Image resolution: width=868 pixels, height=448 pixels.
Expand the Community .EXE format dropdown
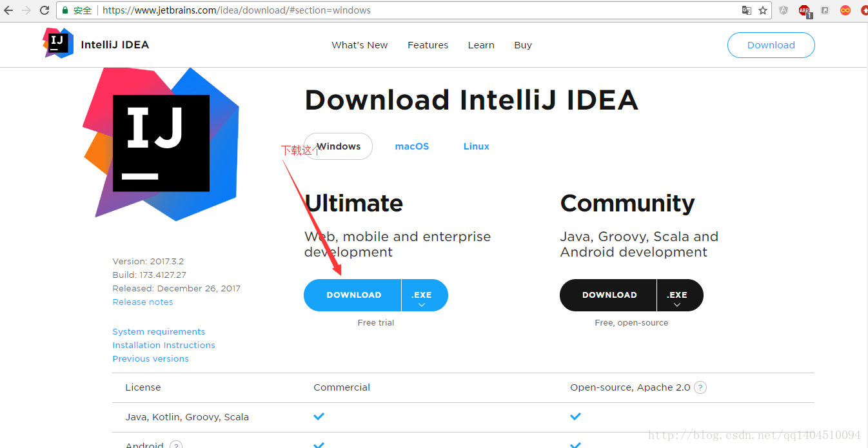pos(680,295)
